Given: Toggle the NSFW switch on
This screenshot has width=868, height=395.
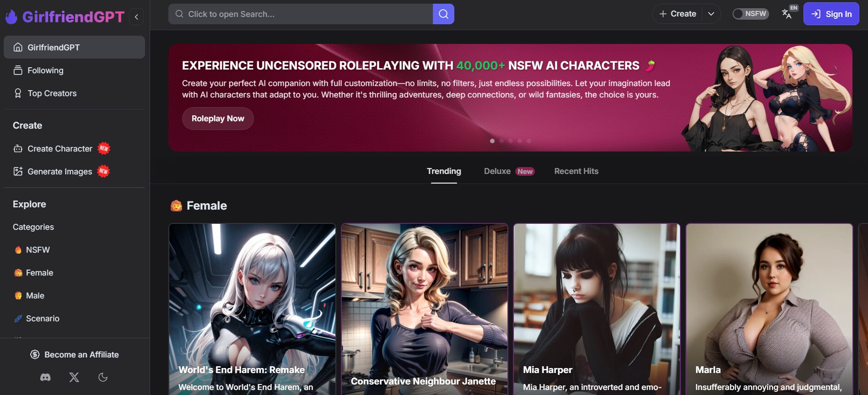Looking at the screenshot, I should [750, 14].
